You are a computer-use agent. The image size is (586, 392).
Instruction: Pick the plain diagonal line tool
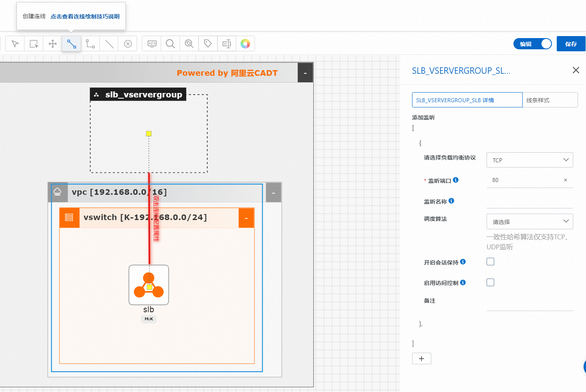pyautogui.click(x=109, y=44)
